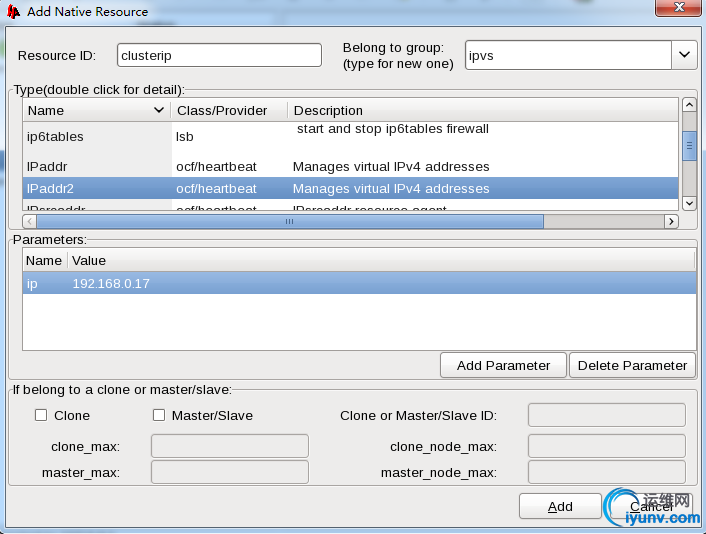The height and width of the screenshot is (534, 706).
Task: Click type list scroll down arrow
Action: [x=689, y=203]
